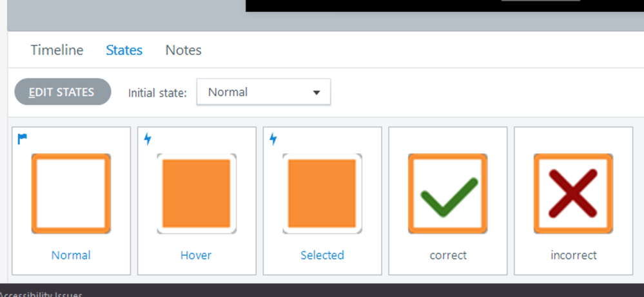
Task: Switch to the Timeline tab
Action: point(57,50)
